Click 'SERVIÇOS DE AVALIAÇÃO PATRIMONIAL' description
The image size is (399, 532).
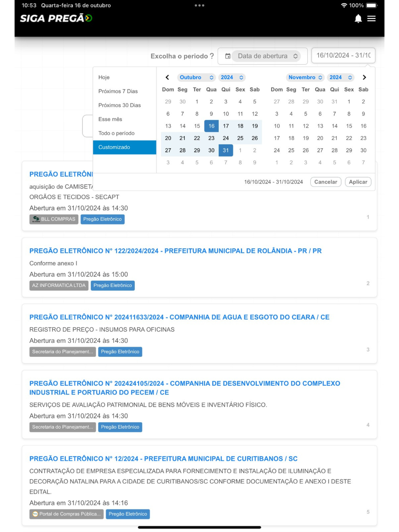click(x=148, y=405)
